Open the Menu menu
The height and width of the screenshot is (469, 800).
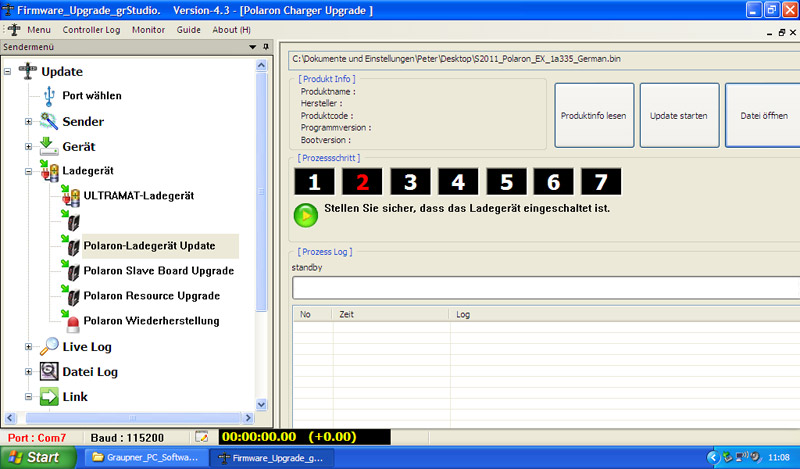pos(39,30)
